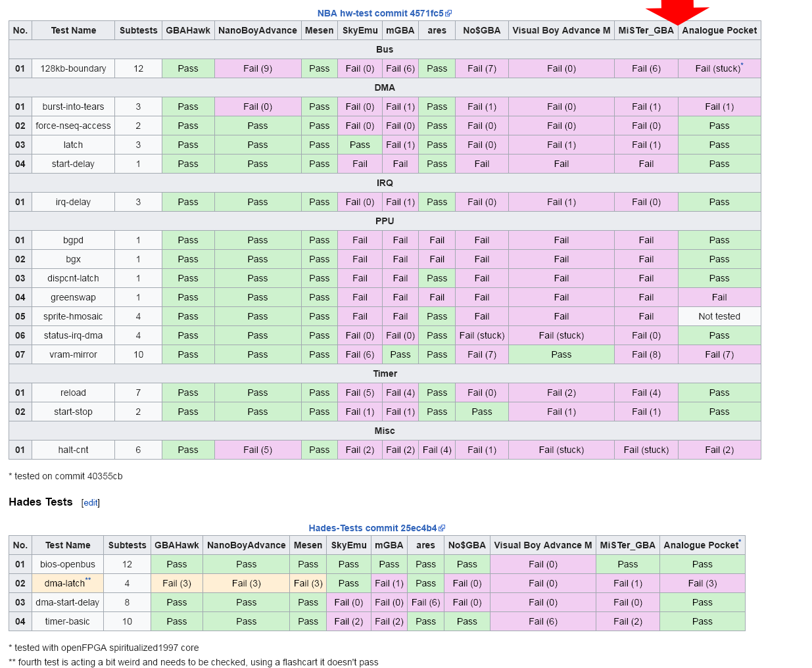Viewport: 812px width, 668px height.
Task: Click NBA table's Analogue Pocket column header
Action: pos(719,30)
